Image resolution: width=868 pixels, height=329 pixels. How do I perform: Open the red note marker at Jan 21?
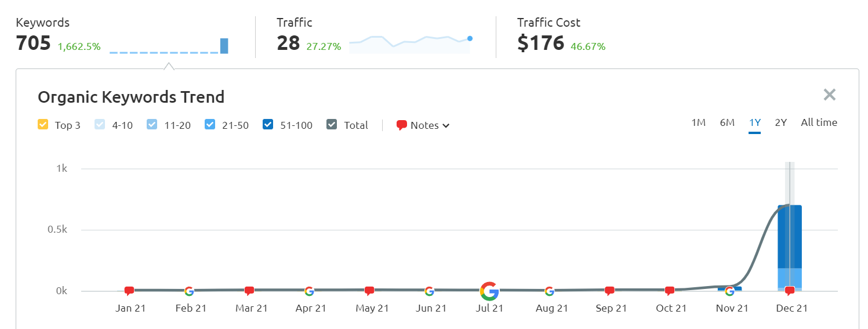[129, 291]
